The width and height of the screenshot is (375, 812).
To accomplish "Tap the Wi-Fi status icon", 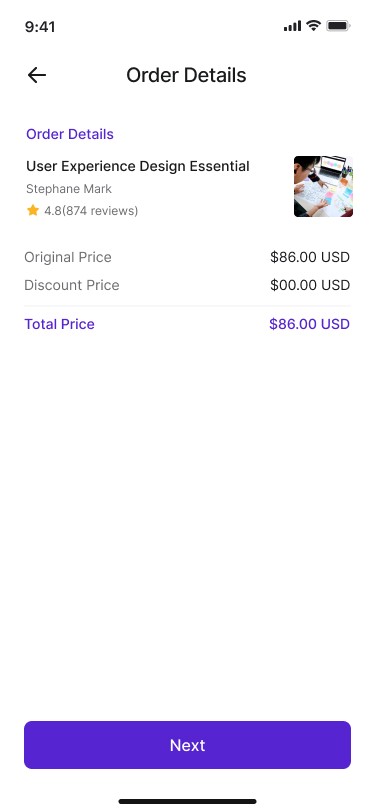I will point(313,25).
